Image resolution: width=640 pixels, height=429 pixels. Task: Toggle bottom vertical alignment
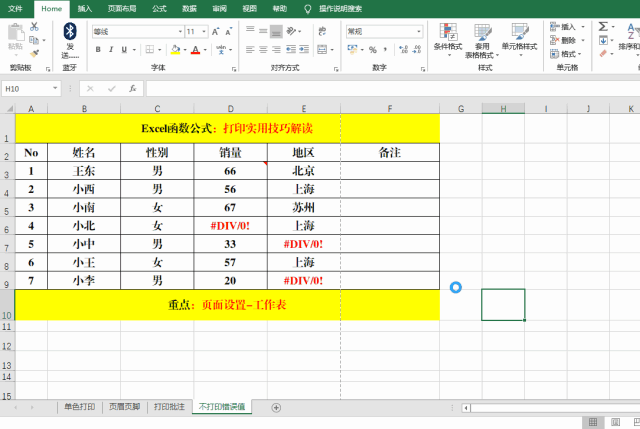click(x=276, y=31)
